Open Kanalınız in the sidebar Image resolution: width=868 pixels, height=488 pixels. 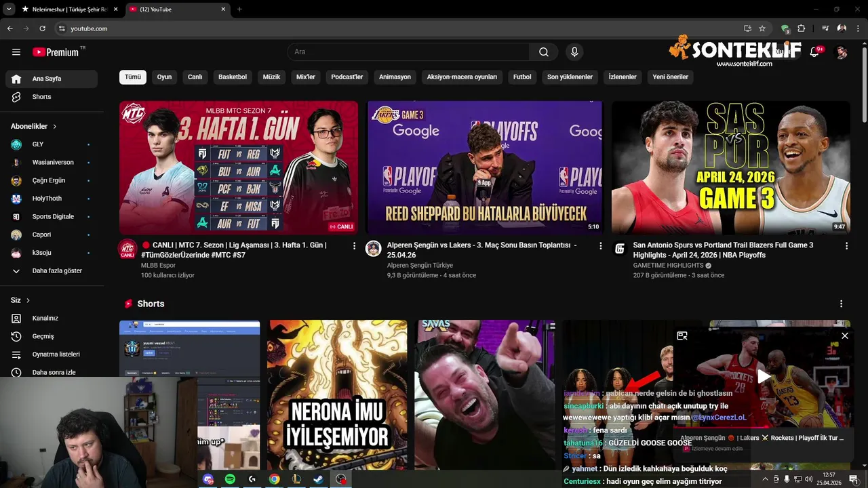coord(52,319)
